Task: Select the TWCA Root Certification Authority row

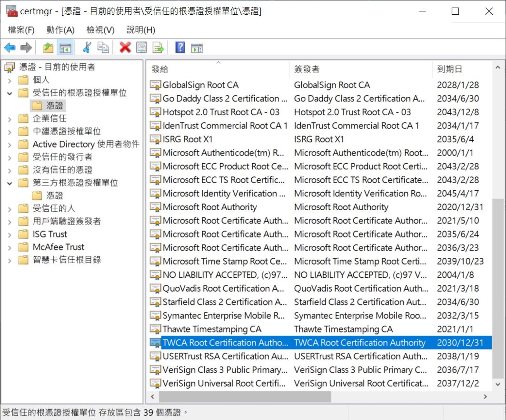Action: pos(320,343)
